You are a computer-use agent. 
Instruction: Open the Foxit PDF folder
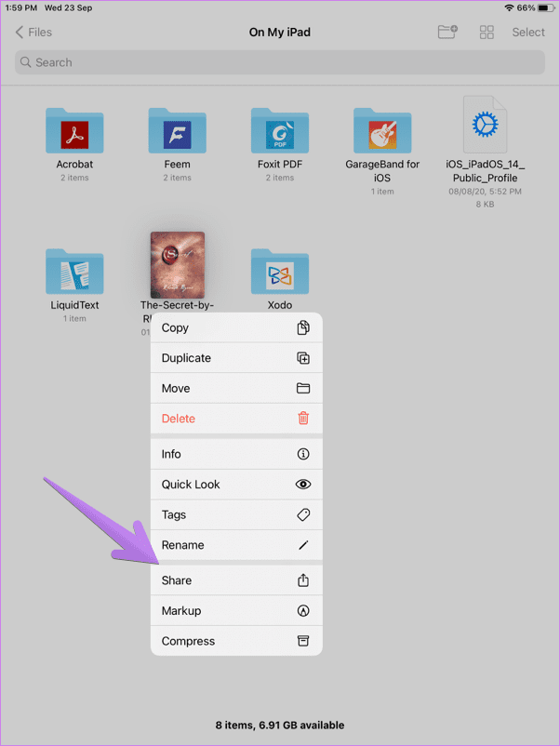[280, 131]
